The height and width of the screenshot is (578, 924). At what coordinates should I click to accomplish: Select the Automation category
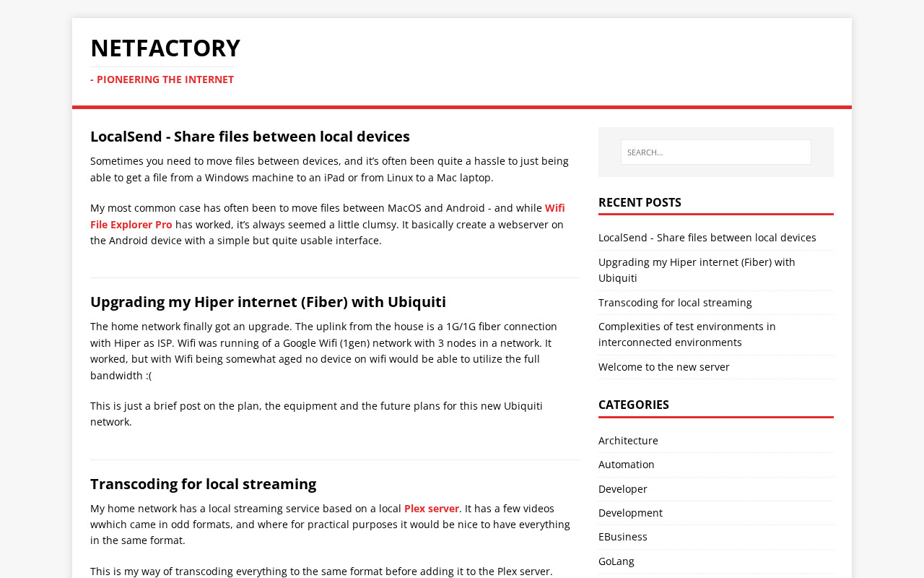click(x=627, y=465)
